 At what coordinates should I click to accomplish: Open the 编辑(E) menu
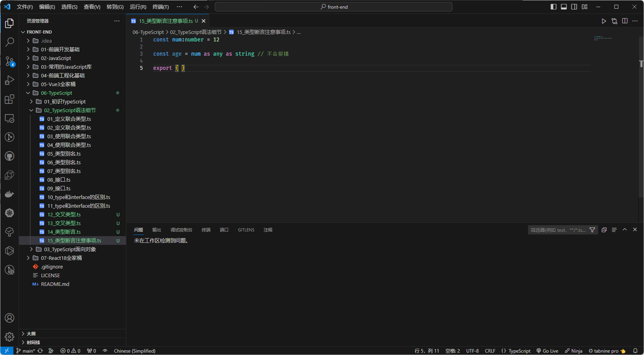click(47, 7)
